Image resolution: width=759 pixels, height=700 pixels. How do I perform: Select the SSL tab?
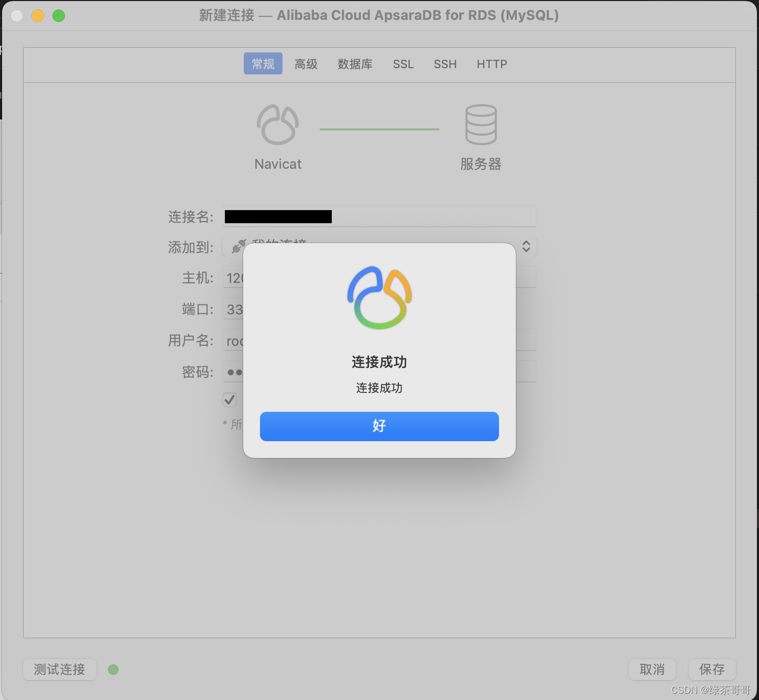[403, 64]
